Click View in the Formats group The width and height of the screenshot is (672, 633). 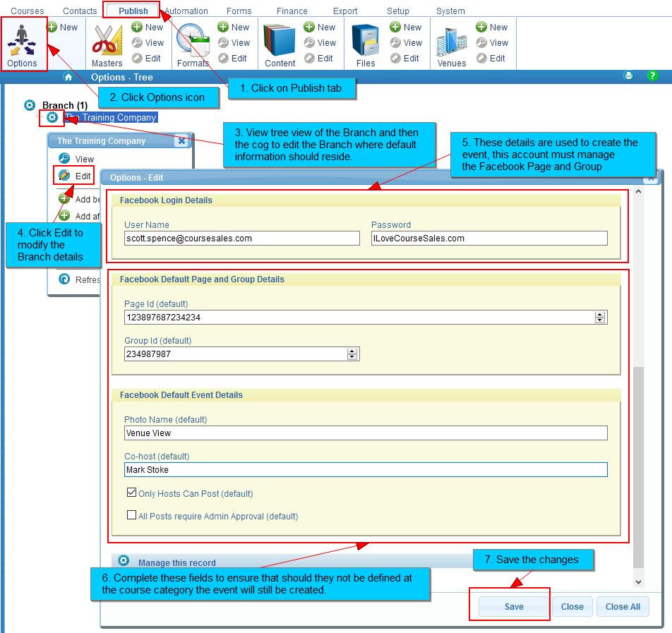click(234, 42)
